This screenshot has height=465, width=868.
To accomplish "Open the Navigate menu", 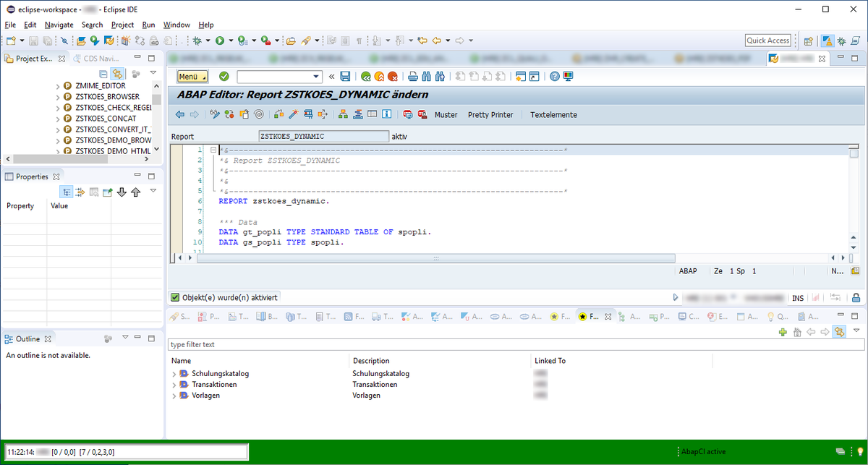I will pyautogui.click(x=59, y=25).
